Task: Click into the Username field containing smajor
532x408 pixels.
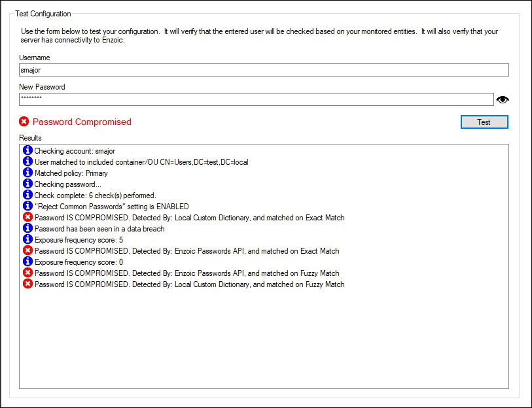Action: tap(264, 71)
